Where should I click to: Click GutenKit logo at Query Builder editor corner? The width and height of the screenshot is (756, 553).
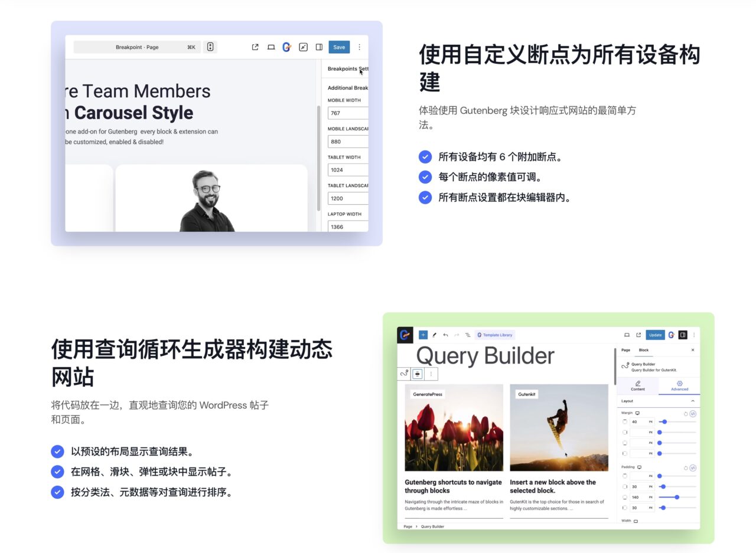405,335
